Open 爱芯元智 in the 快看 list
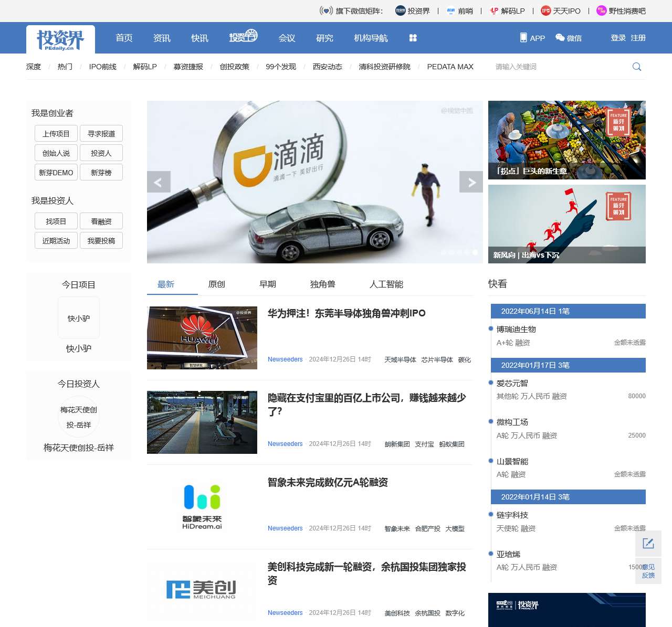The width and height of the screenshot is (672, 627). point(512,383)
